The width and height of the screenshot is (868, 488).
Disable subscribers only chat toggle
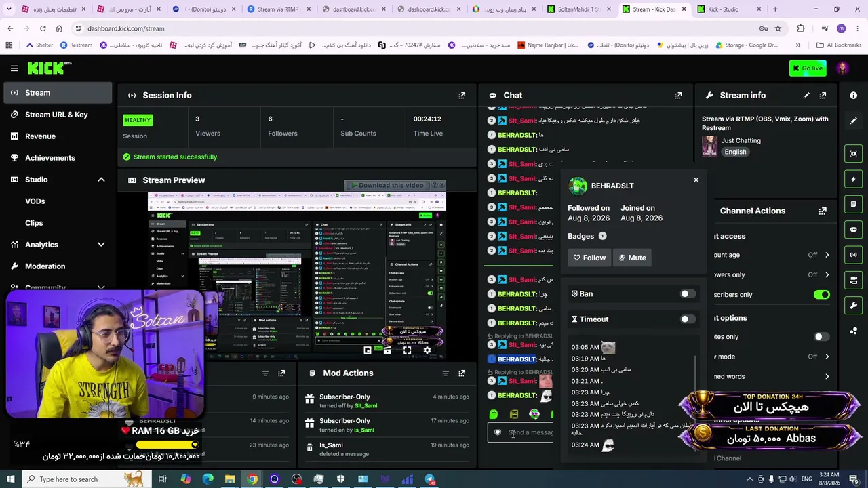tap(822, 295)
